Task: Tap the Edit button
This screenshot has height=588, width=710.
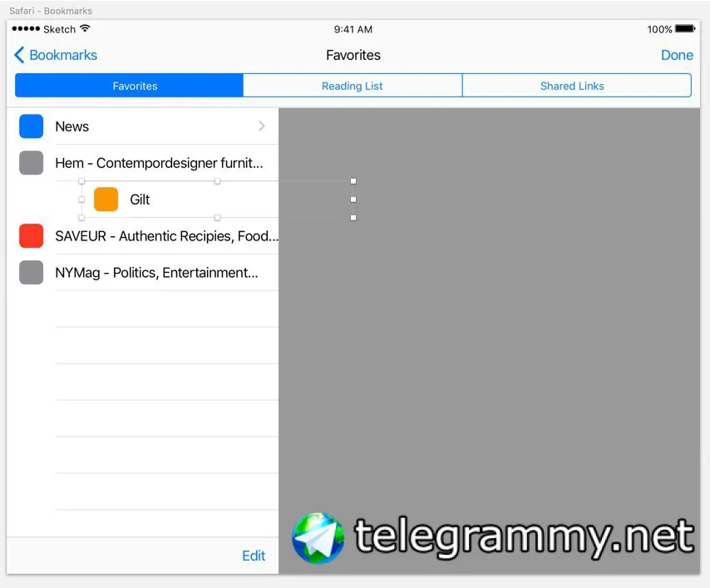Action: click(254, 556)
